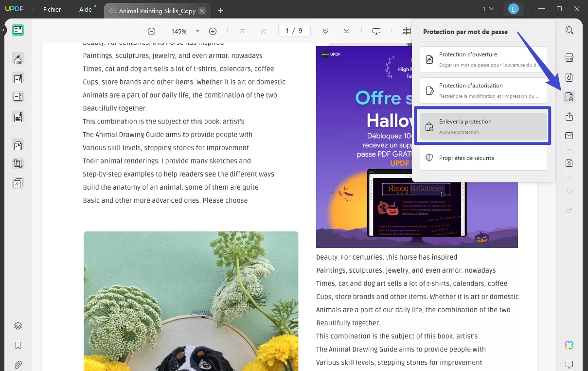The height and width of the screenshot is (371, 588).
Task: Open the Search tool on right sidebar
Action: click(570, 30)
